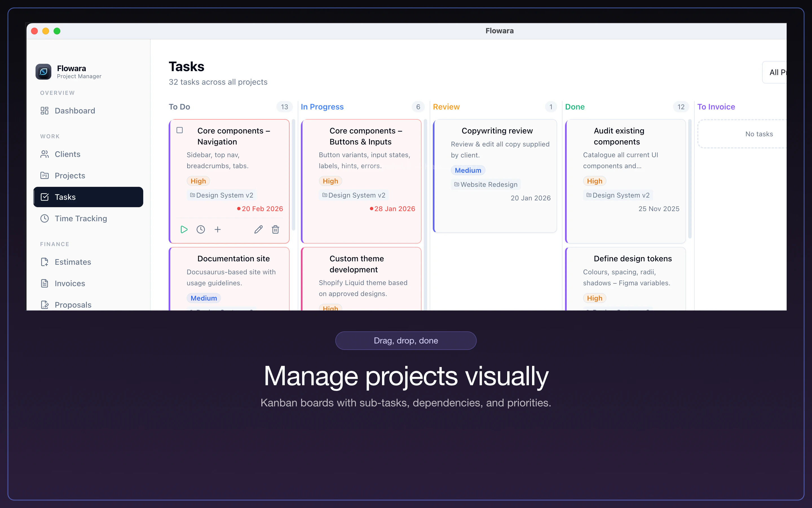Click the Invoices document icon

pyautogui.click(x=45, y=283)
